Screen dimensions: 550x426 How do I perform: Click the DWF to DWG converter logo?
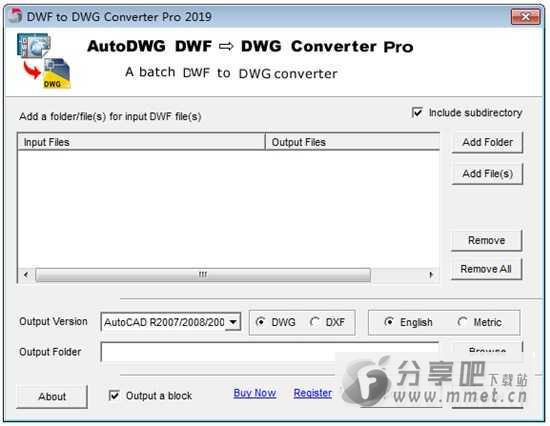(x=44, y=60)
